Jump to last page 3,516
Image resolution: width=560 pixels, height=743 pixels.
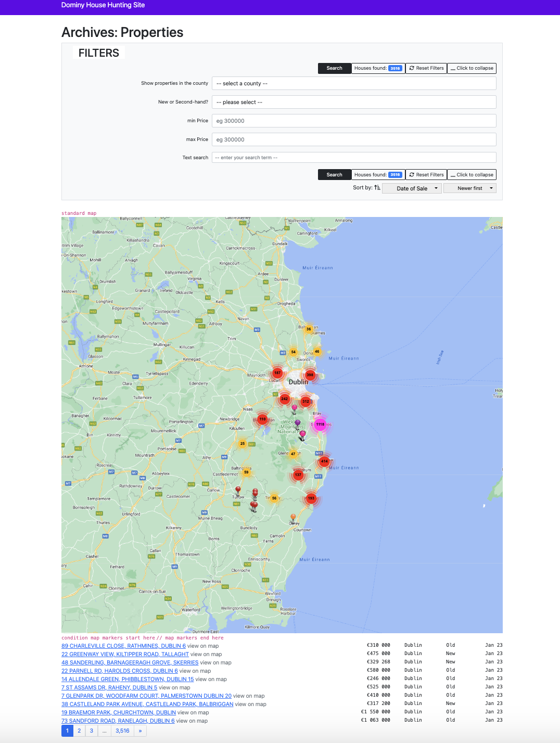click(x=122, y=731)
